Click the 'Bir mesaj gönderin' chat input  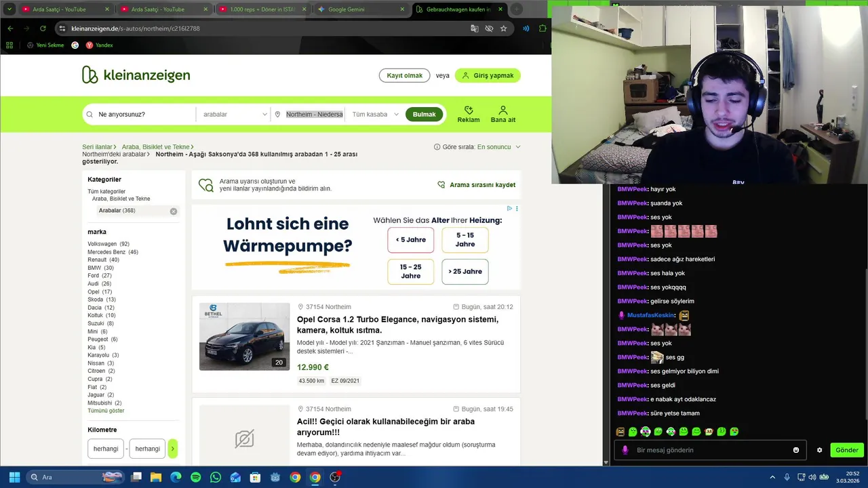pos(709,450)
